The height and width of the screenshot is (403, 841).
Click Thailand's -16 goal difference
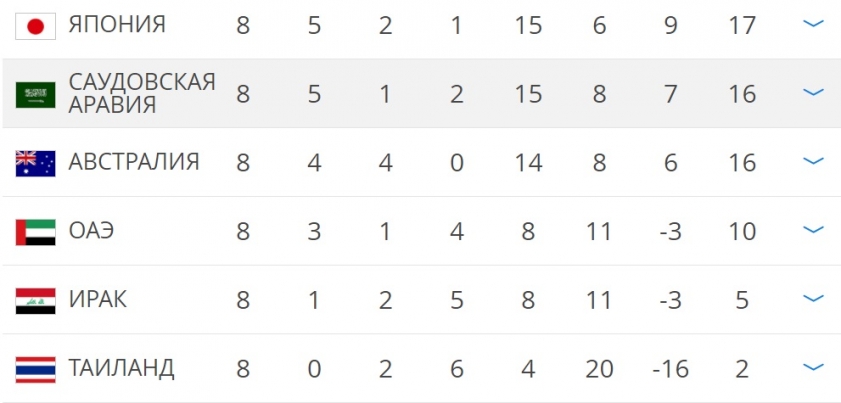point(670,369)
